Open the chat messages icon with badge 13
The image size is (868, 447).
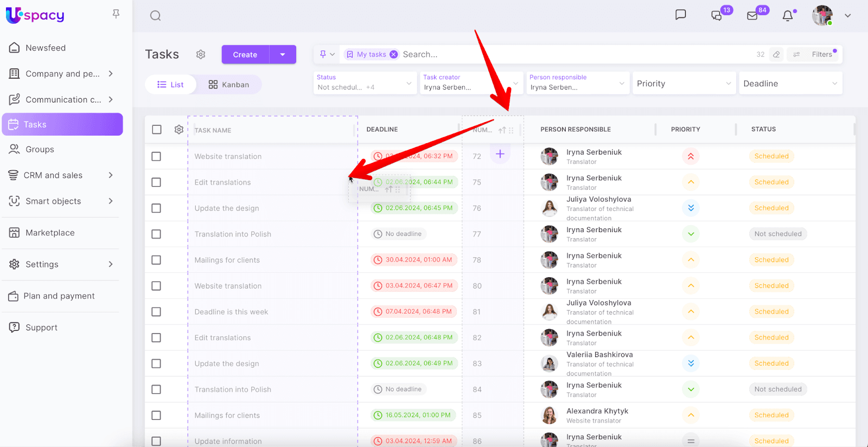717,16
